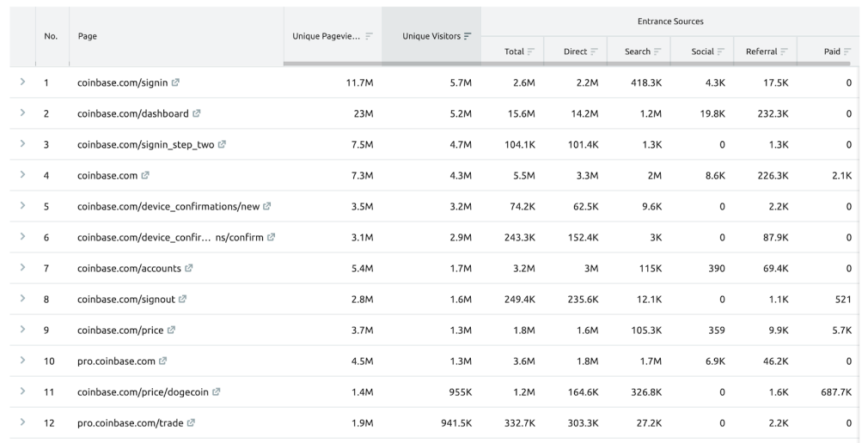Expand row 1 details chevron
Image resolution: width=868 pixels, height=443 pixels.
[22, 82]
